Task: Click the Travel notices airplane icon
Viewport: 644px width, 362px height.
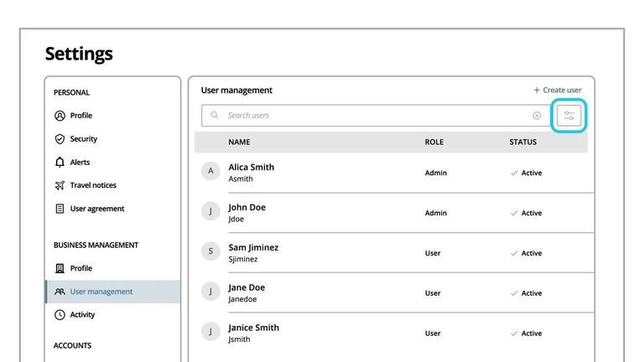Action: (60, 185)
